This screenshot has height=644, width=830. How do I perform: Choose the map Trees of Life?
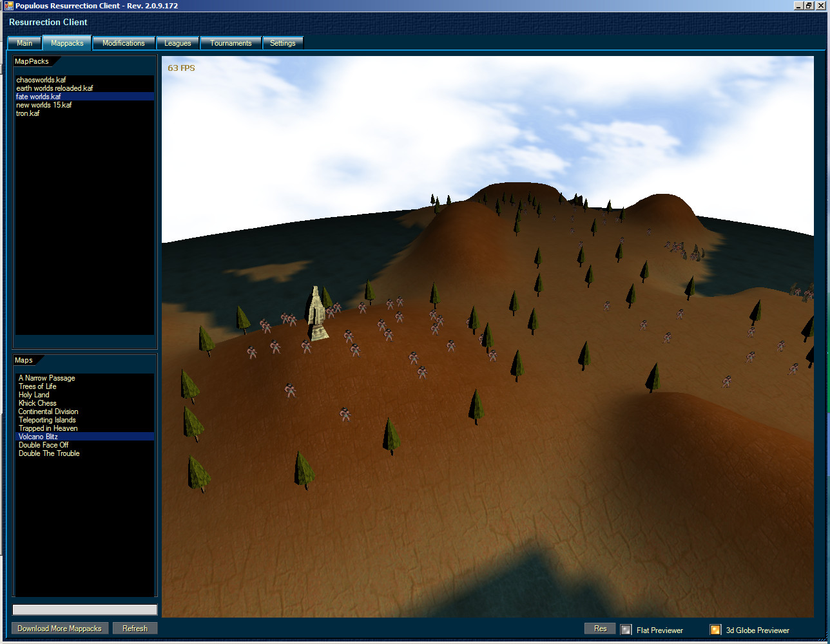[84, 386]
